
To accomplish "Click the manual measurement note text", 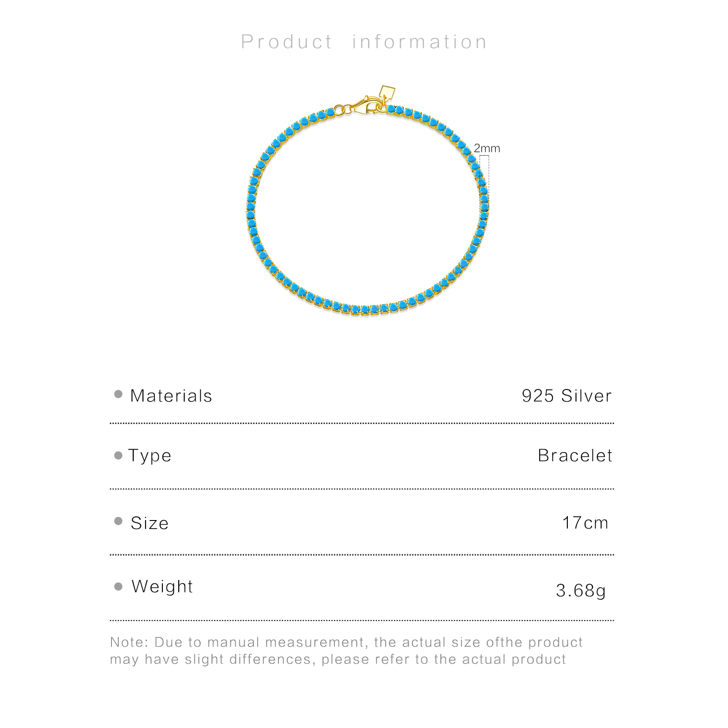I will pos(346,651).
